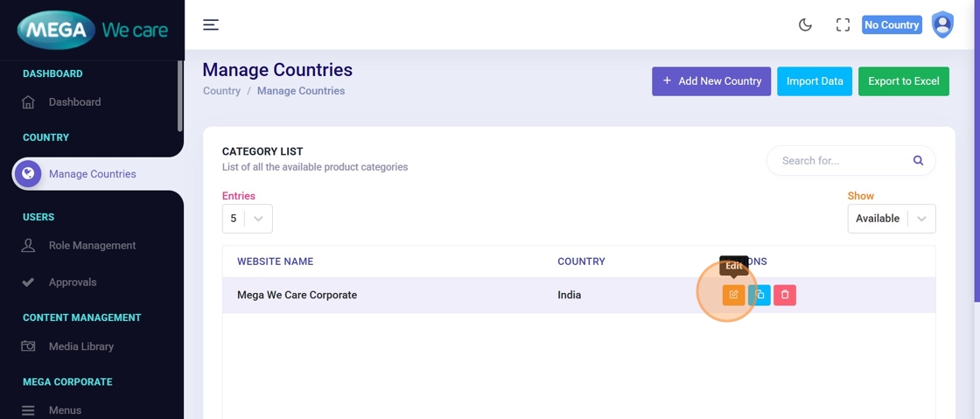Image resolution: width=980 pixels, height=419 pixels.
Task: Open Dashboard from the sidebar
Action: [x=74, y=102]
